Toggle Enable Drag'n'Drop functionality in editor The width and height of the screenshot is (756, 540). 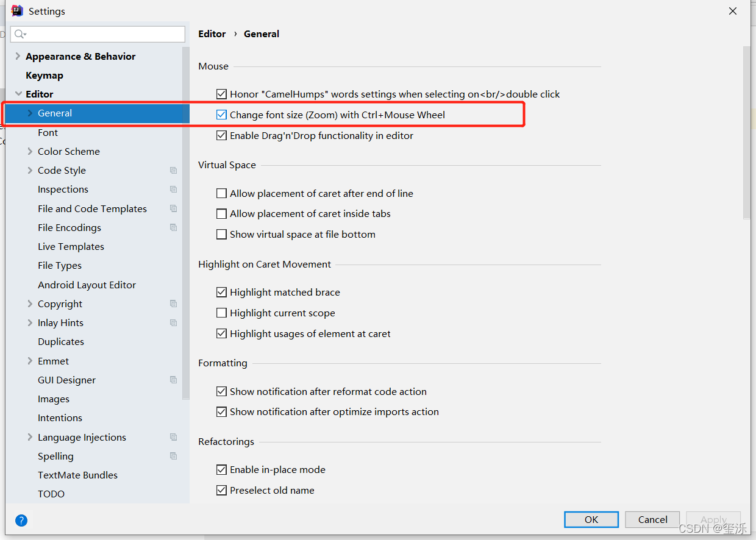(221, 135)
